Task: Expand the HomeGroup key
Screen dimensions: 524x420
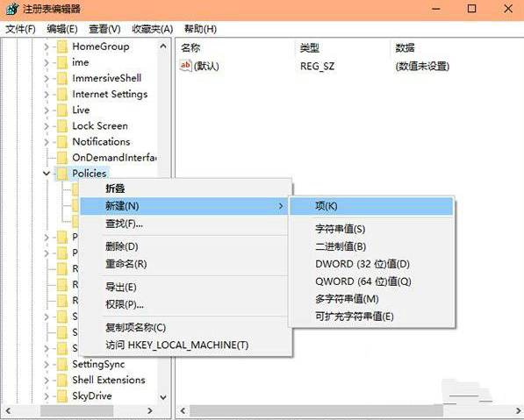Action: click(x=47, y=47)
